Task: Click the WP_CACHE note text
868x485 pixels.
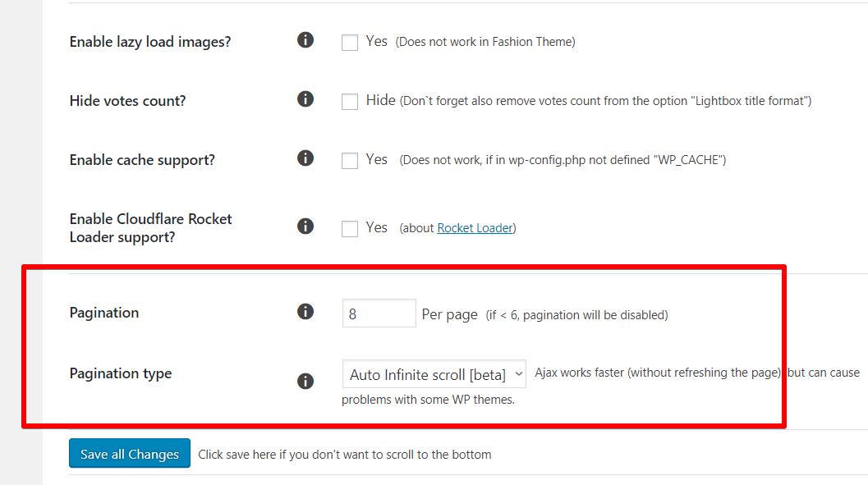Action: click(x=563, y=160)
